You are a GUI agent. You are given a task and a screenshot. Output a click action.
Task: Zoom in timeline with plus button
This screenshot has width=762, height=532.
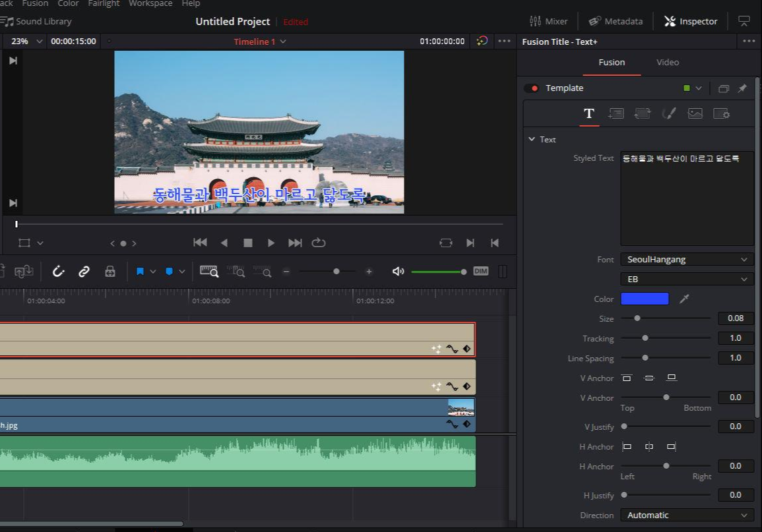(x=369, y=272)
